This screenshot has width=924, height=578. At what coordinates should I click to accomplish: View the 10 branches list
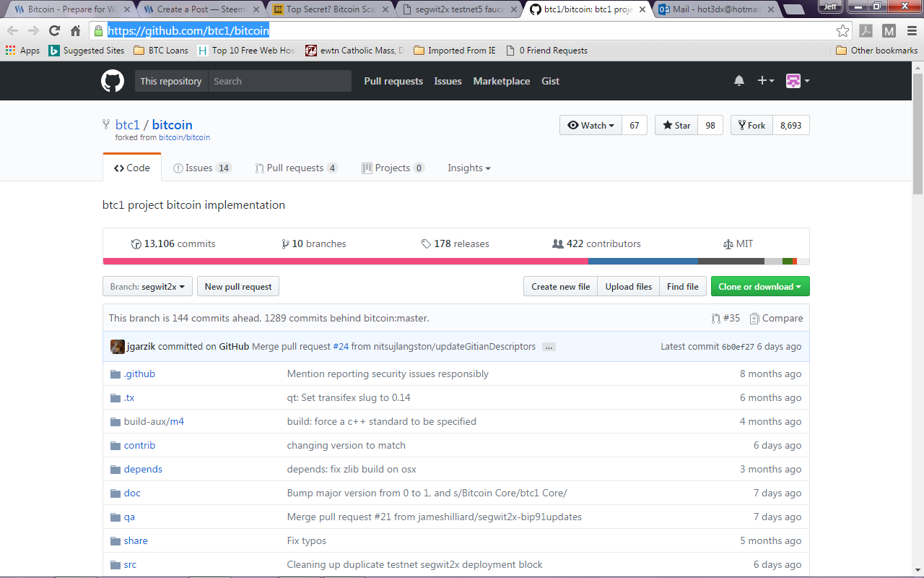(314, 243)
